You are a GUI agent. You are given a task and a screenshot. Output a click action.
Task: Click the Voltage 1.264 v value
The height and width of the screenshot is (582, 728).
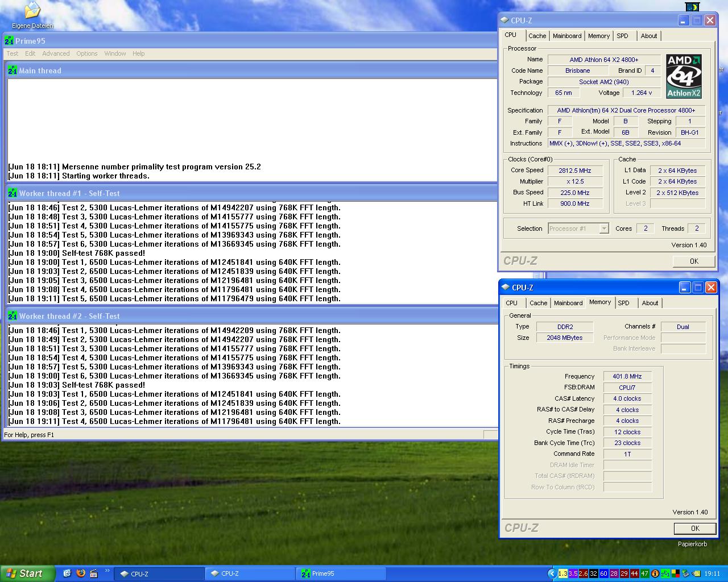pos(642,93)
